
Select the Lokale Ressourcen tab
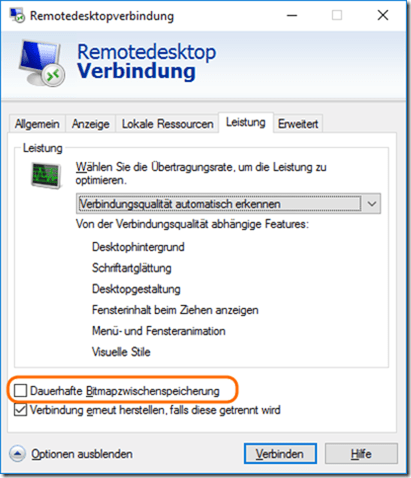click(x=167, y=124)
